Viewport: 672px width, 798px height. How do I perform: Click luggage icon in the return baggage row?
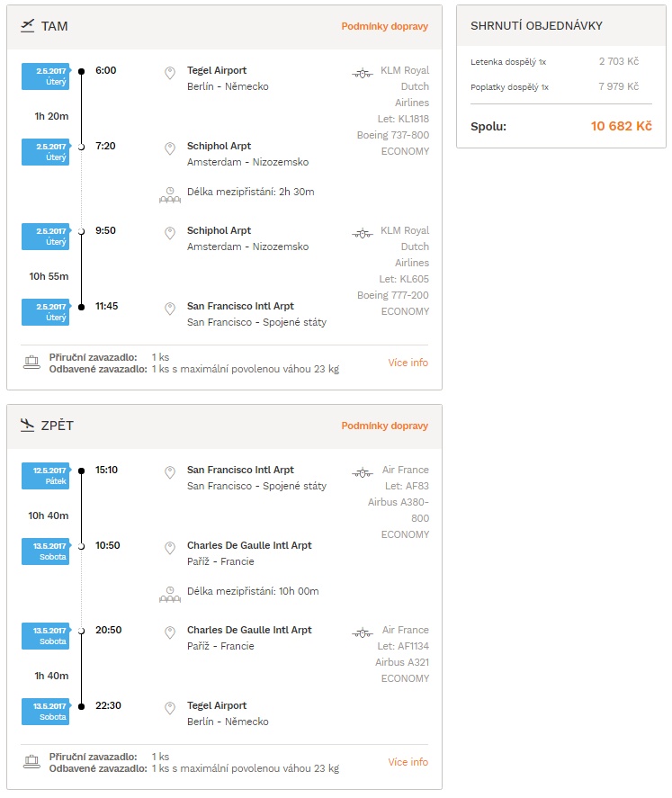click(x=31, y=762)
